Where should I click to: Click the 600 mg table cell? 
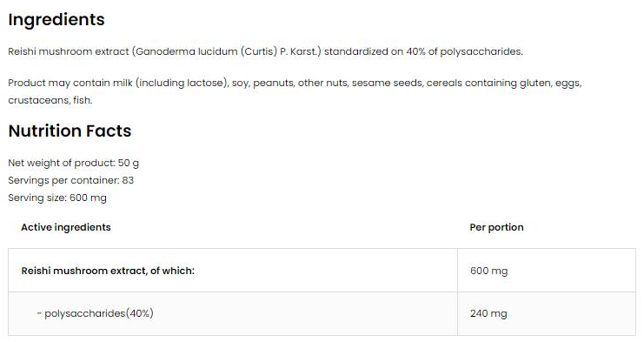click(547, 271)
